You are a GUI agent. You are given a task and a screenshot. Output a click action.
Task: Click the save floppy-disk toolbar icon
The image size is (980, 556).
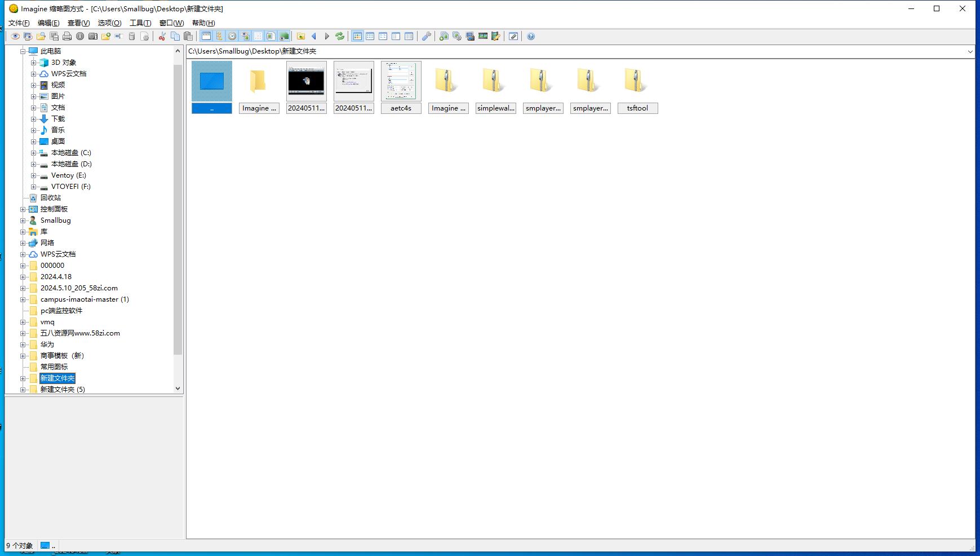point(54,36)
